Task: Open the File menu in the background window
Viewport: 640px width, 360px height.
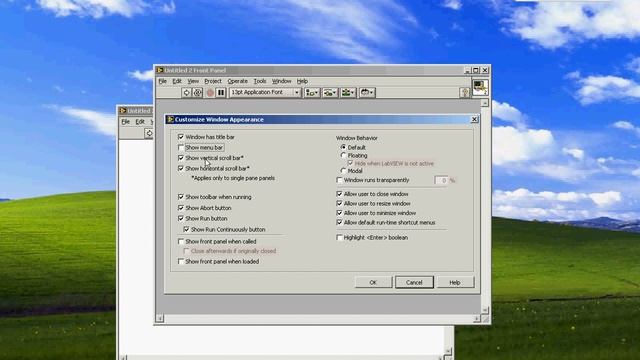Action: [125, 122]
